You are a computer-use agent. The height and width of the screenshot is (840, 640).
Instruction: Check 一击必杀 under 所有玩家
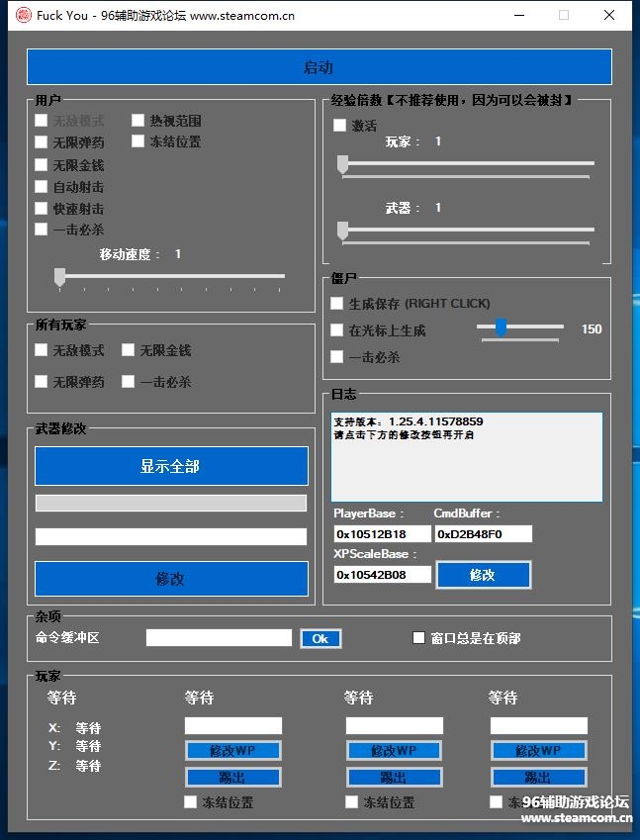[x=128, y=382]
